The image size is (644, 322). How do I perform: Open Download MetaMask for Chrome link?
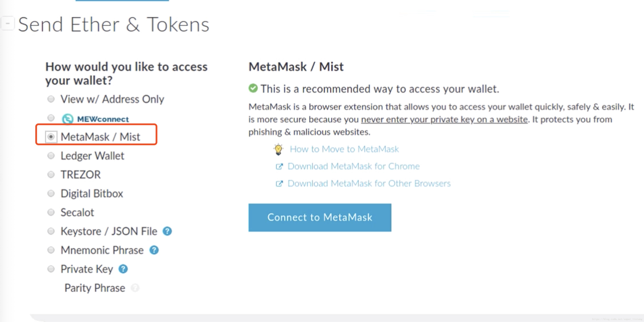pyautogui.click(x=354, y=166)
